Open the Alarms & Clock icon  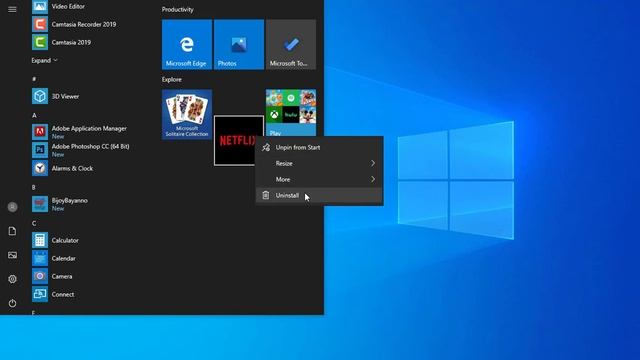[40, 168]
